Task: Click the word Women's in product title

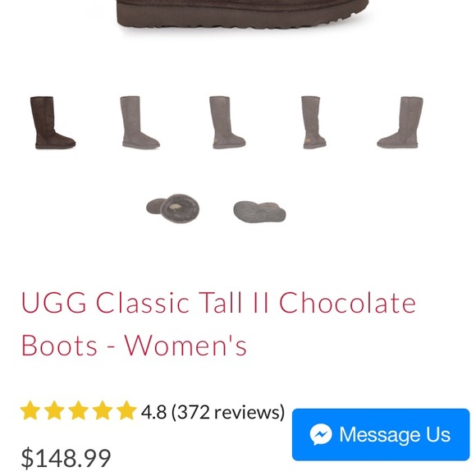Action: 185,346
